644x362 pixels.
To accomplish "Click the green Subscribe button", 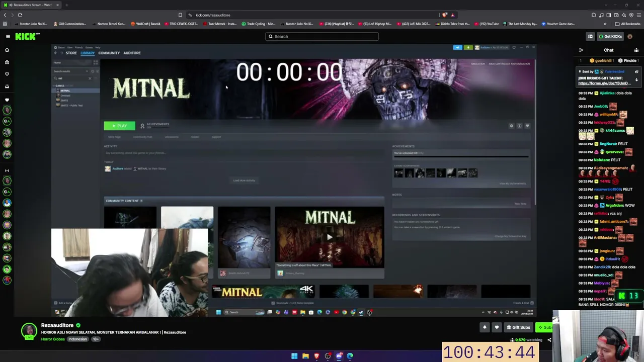I will click(x=544, y=327).
